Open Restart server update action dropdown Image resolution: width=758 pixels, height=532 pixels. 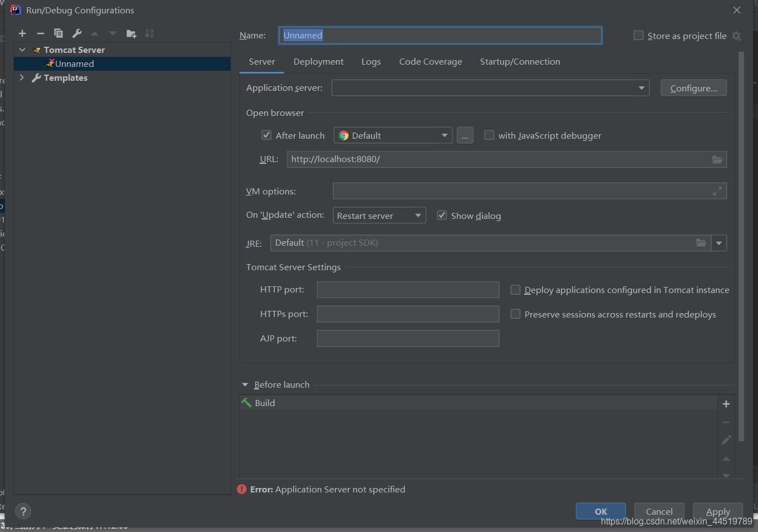tap(379, 216)
